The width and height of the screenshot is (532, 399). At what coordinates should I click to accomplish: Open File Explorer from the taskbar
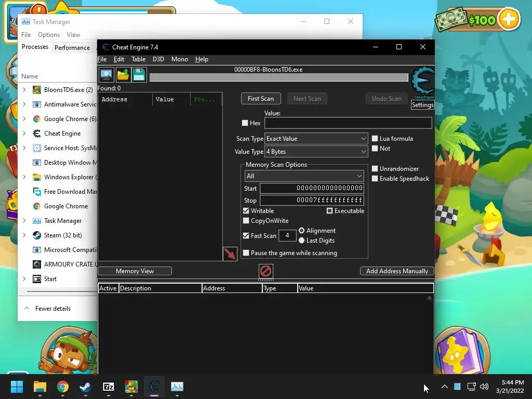39,387
